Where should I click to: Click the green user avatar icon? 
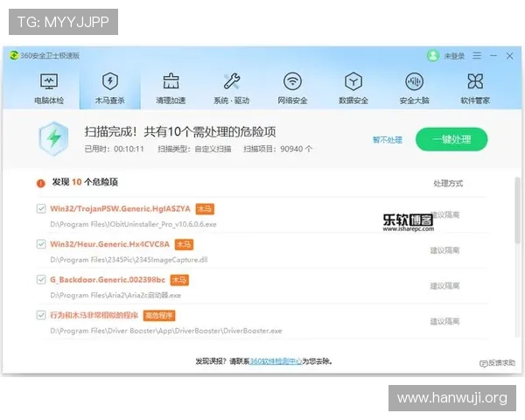433,56
